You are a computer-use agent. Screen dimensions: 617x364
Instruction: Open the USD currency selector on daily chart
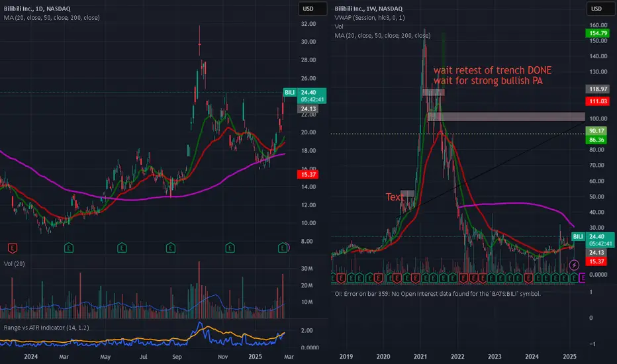coord(312,9)
